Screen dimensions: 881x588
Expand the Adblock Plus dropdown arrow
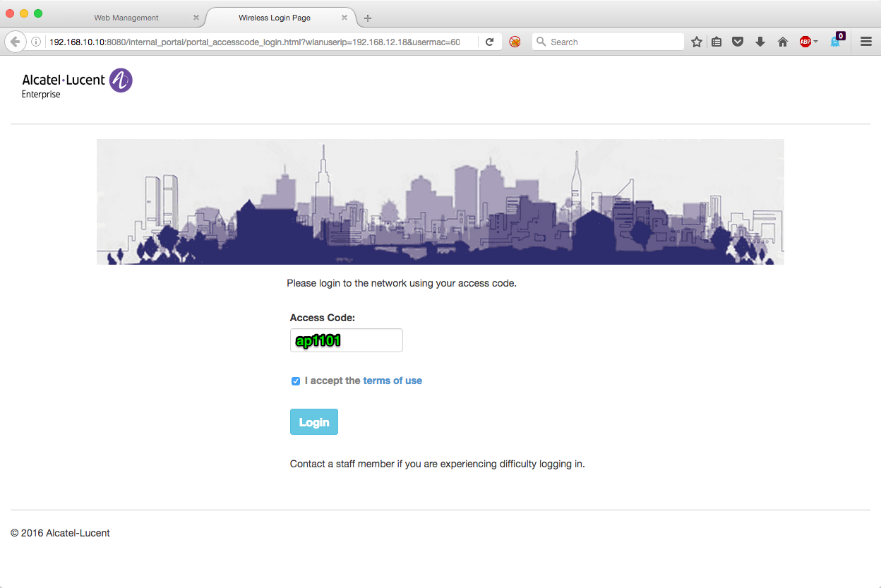pyautogui.click(x=816, y=42)
